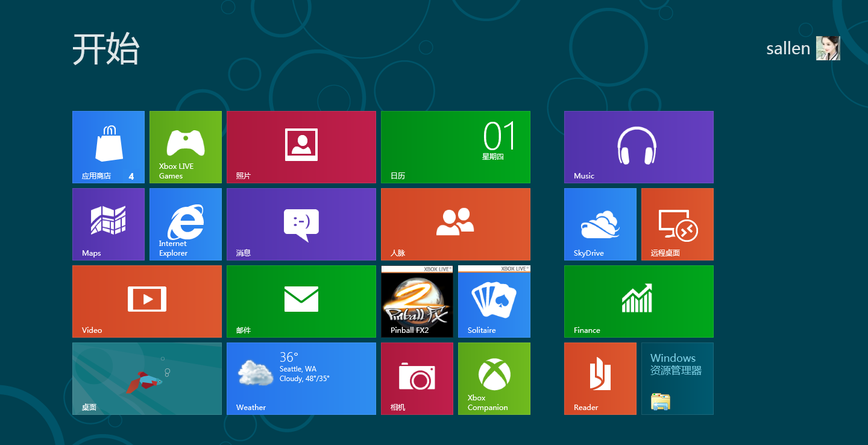Viewport: 868px width, 445px height.
Task: Launch the 远程桌面 Remote Desktop tile
Action: pos(678,224)
